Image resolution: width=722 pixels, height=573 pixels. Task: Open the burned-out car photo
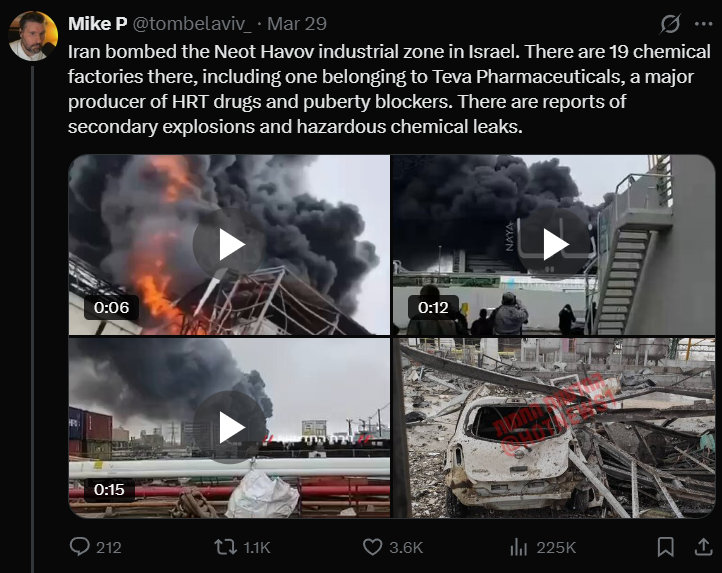(x=553, y=428)
